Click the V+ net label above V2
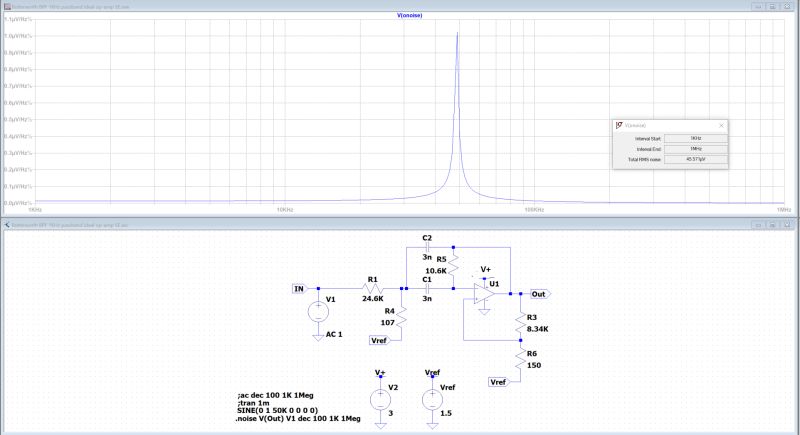 coord(380,373)
